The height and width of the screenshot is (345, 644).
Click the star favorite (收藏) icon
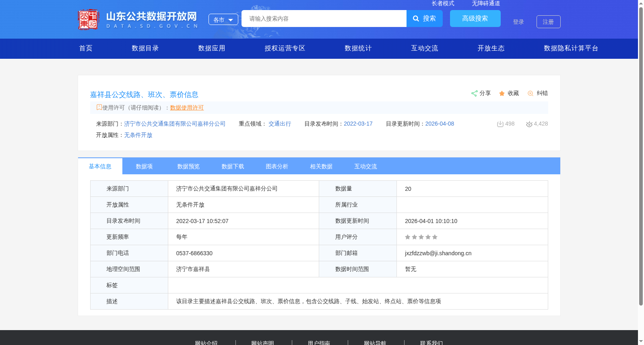click(502, 93)
